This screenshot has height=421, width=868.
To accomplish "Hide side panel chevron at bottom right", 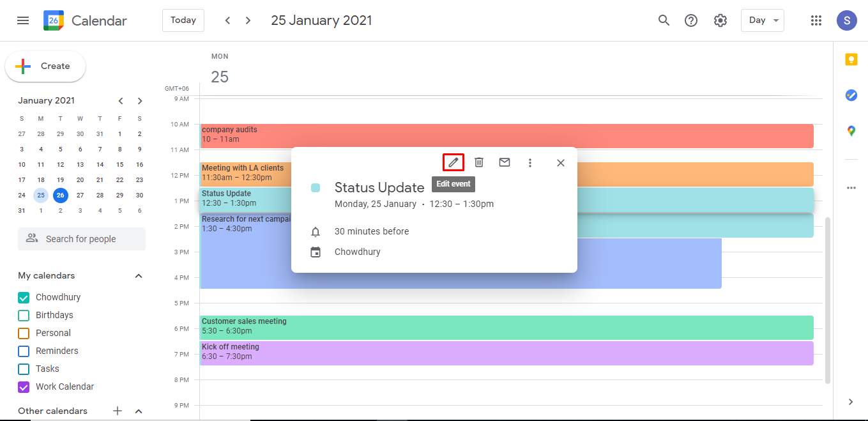I will click(850, 402).
